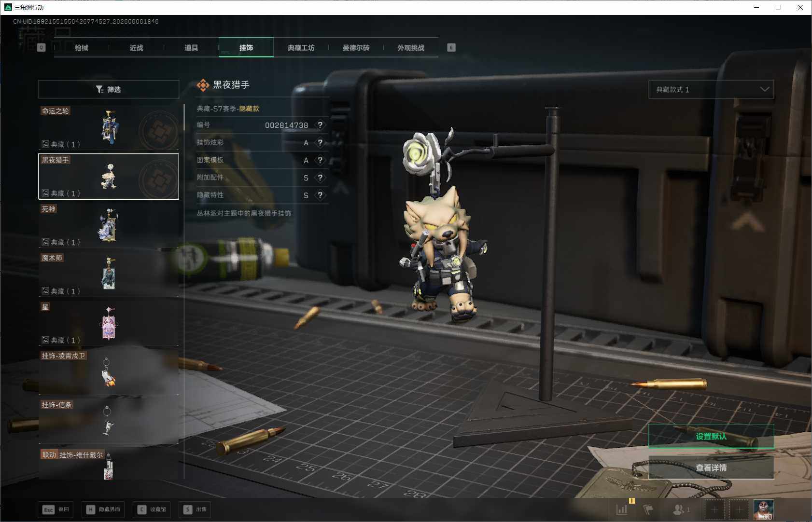Click the flag icon in bottom bar
The height and width of the screenshot is (522, 812).
click(648, 509)
